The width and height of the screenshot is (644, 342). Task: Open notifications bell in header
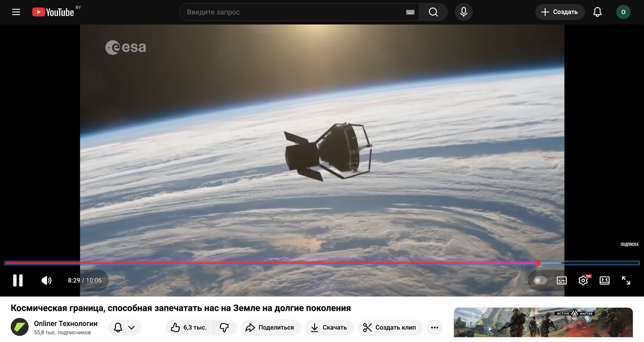pyautogui.click(x=597, y=12)
